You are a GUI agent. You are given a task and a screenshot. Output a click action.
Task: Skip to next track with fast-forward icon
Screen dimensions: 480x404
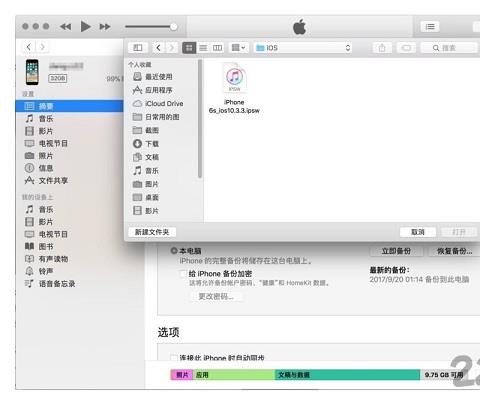[105, 27]
